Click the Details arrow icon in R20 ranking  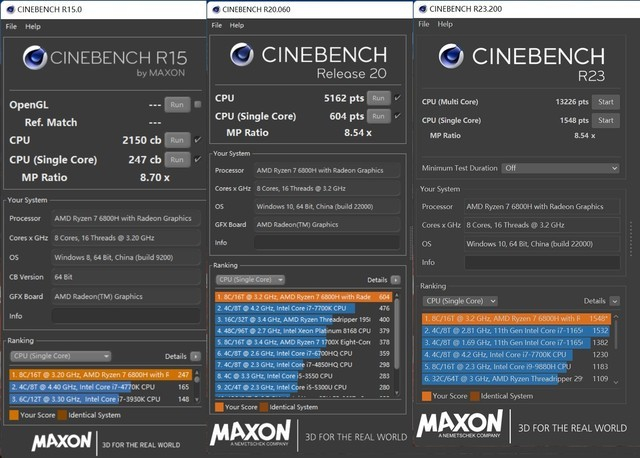(397, 280)
